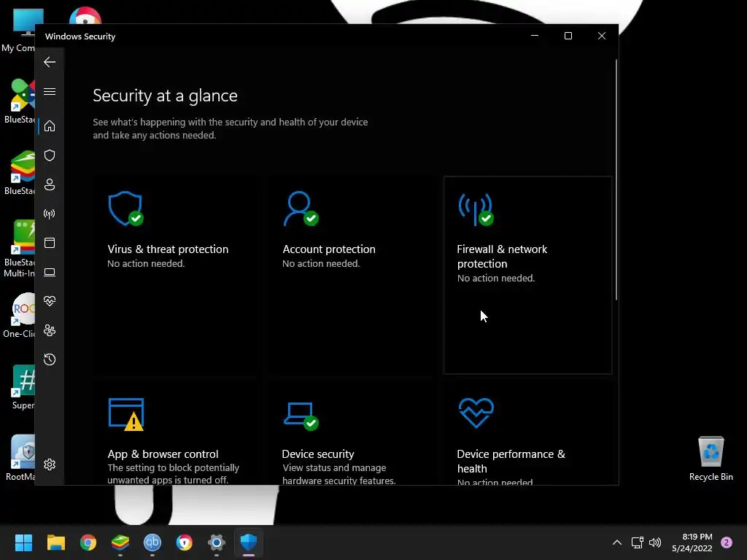Open Firewall & network protection title
Screen dimensions: 747x560
[502, 256]
